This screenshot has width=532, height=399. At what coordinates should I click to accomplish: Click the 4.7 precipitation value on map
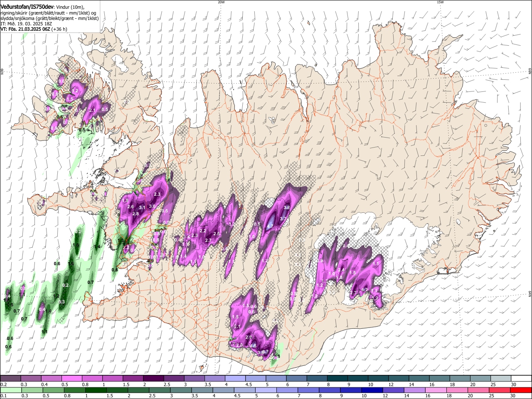pyautogui.click(x=270, y=227)
